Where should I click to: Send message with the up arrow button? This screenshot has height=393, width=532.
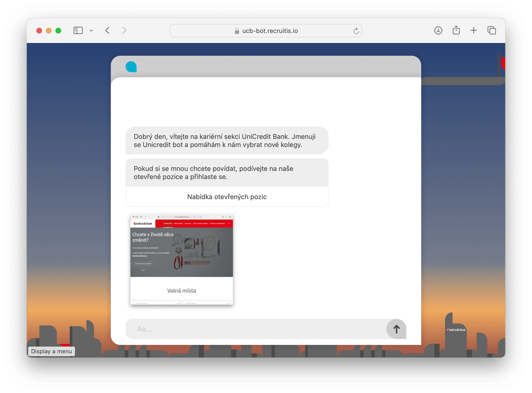(x=396, y=329)
